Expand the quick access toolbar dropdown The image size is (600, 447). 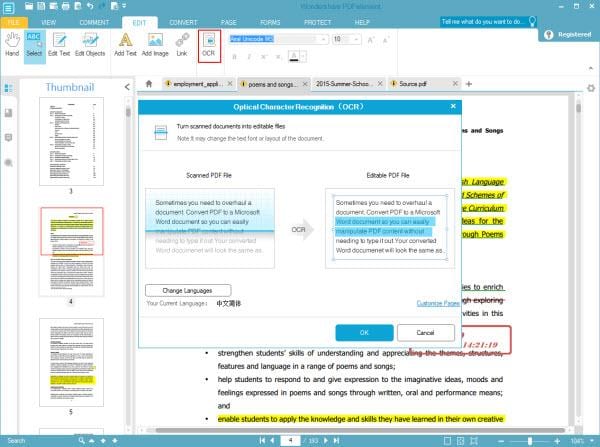coord(124,6)
